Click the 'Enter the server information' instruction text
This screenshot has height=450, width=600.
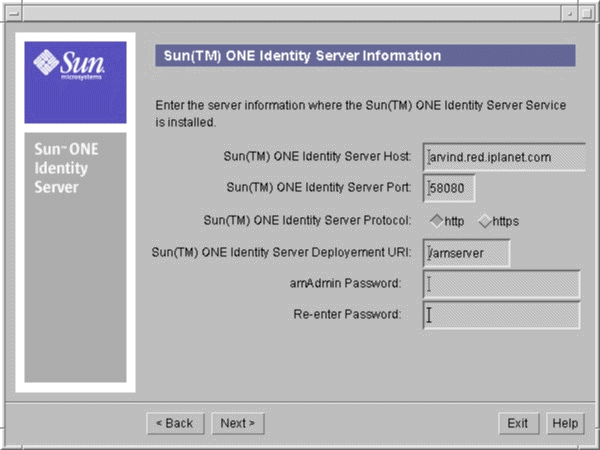[x=360, y=114]
